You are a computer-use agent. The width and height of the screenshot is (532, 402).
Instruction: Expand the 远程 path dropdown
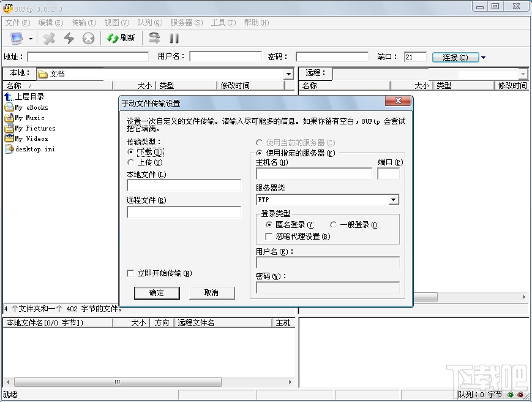click(x=523, y=74)
